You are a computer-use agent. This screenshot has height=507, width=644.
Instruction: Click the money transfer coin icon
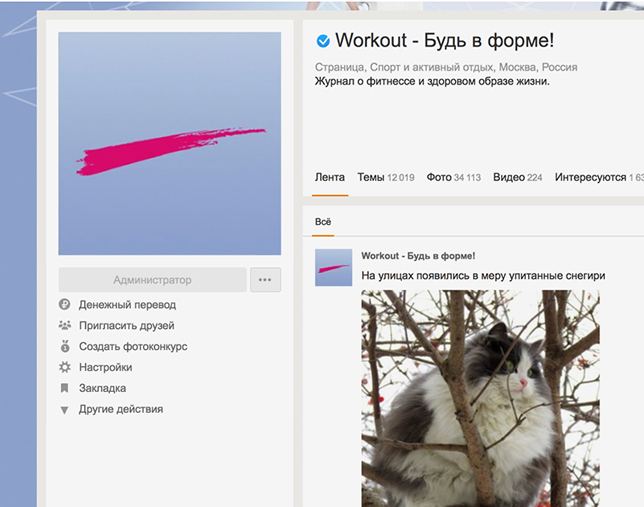click(x=64, y=304)
